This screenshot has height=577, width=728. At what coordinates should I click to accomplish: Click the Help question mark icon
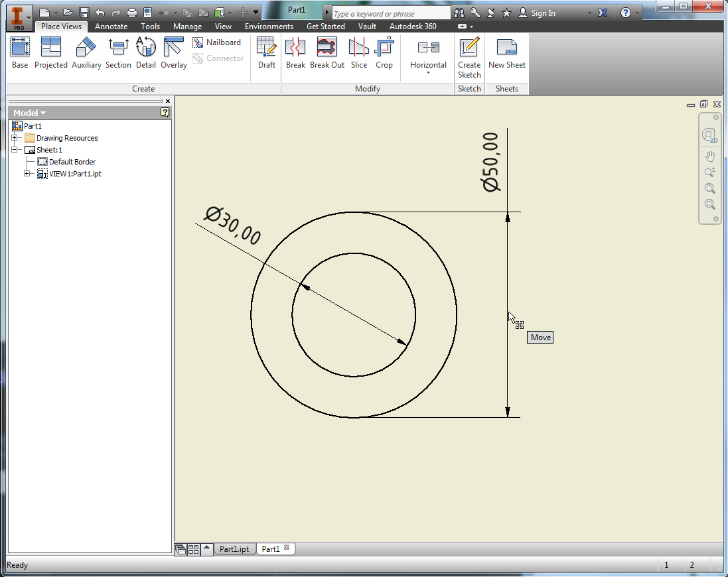[x=626, y=13]
